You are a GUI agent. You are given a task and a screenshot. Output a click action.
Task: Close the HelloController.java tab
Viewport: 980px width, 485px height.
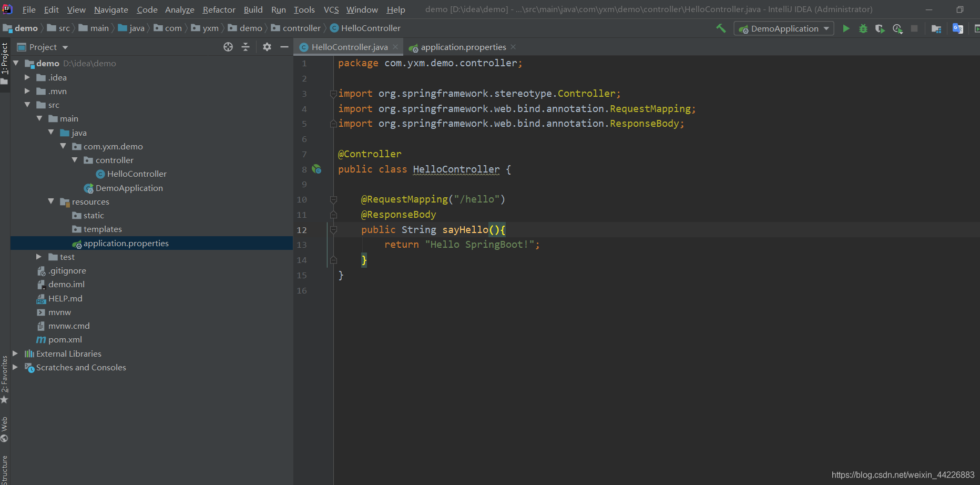click(395, 47)
